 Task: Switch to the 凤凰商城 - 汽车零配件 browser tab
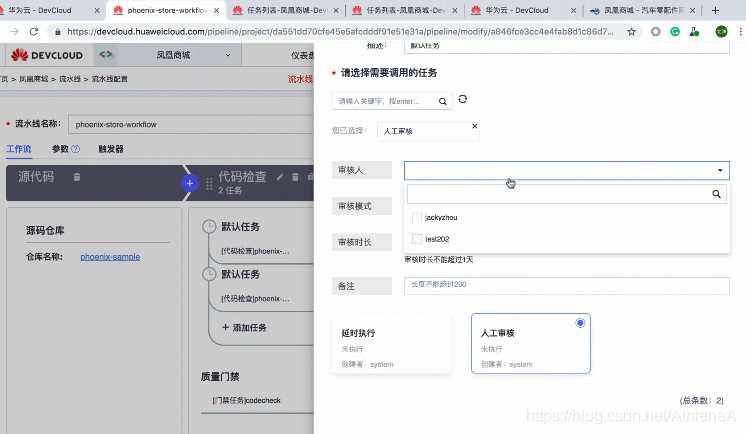point(642,10)
